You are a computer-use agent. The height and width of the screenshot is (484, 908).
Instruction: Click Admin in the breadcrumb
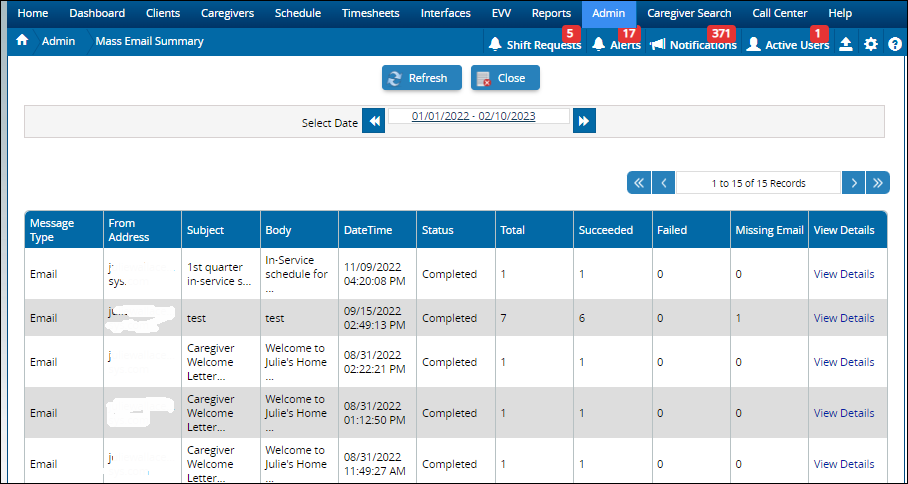coord(58,42)
